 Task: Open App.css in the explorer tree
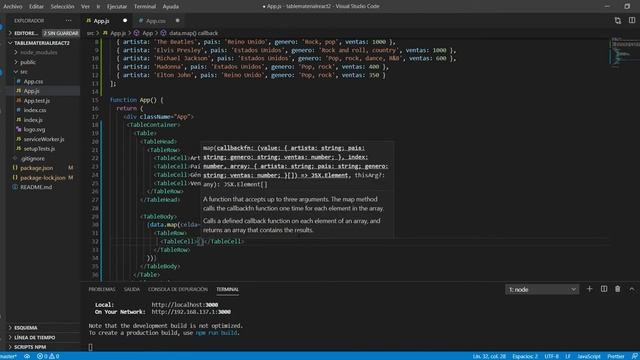[x=33, y=81]
